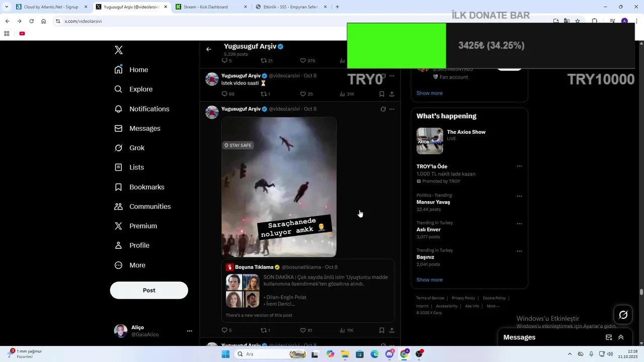Open options for the Mansur Yavaş trend
644x362 pixels.
click(519, 196)
